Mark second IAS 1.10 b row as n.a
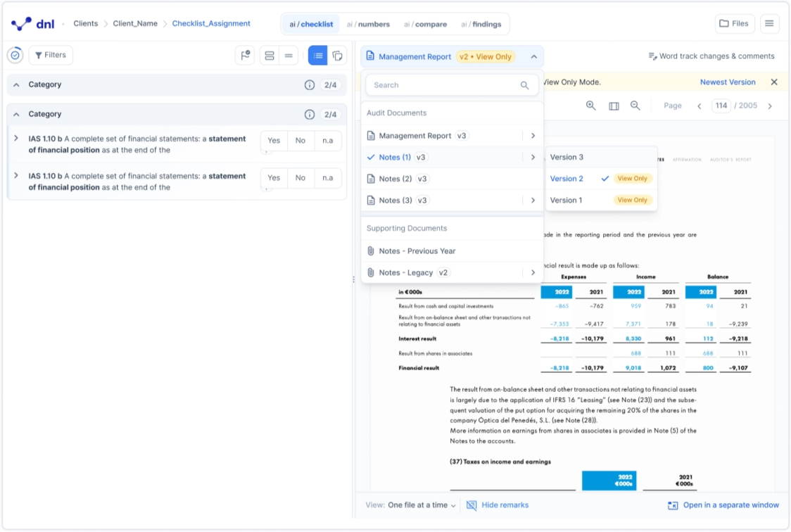791x532 pixels. click(x=327, y=178)
